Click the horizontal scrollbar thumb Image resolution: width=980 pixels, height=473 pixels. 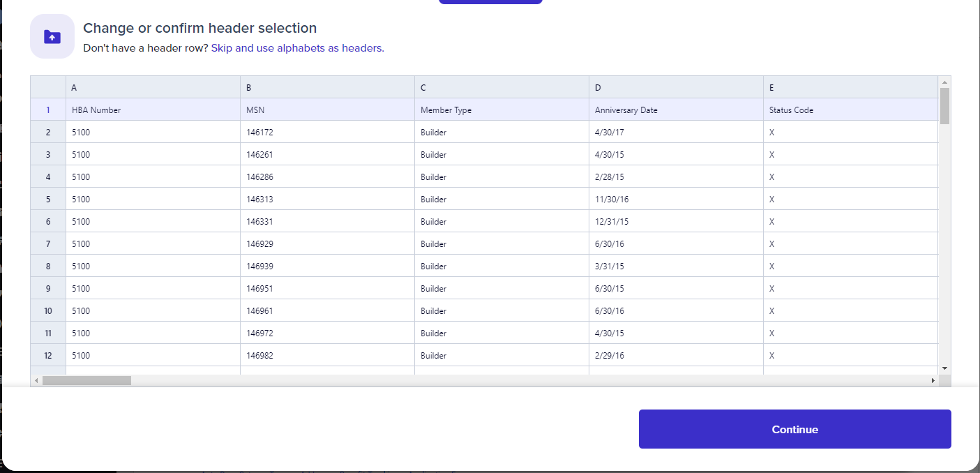coord(86,380)
